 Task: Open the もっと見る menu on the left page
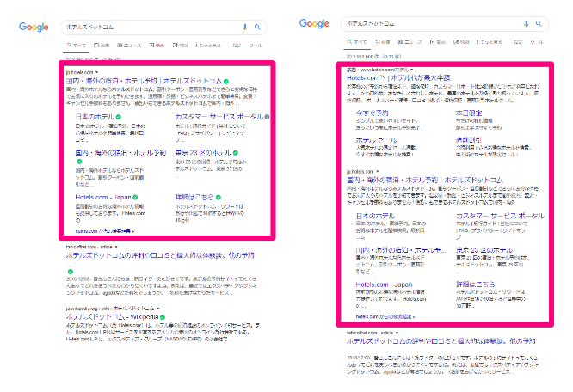point(208,46)
